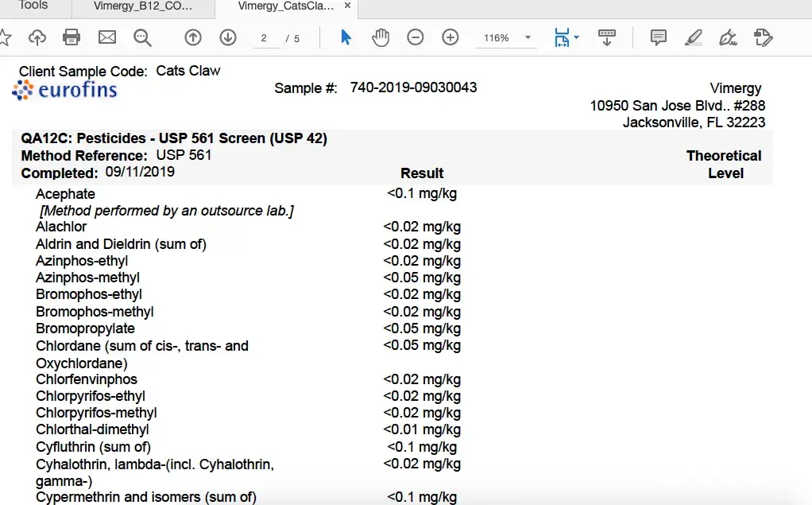Send file by email envelope icon
The image size is (812, 505).
107,37
